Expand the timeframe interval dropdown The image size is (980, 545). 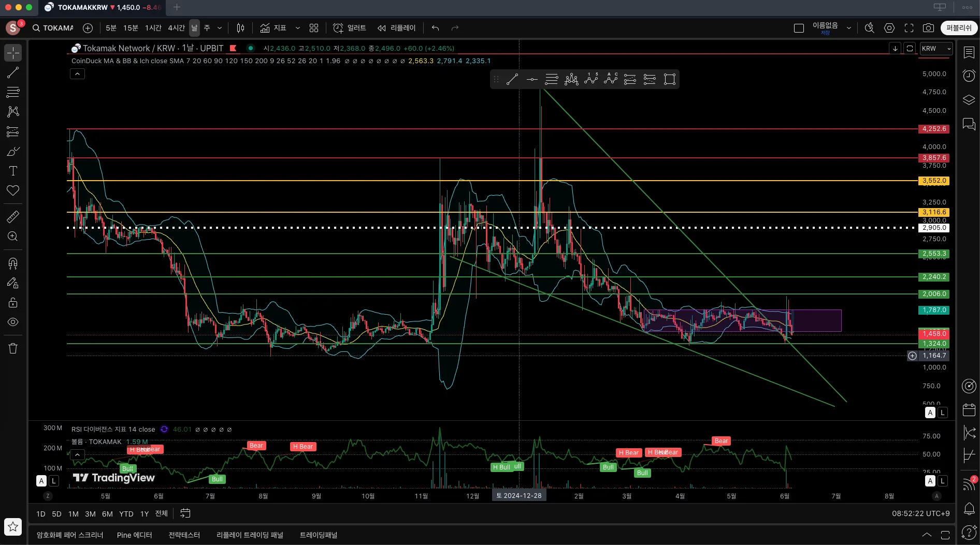point(220,28)
